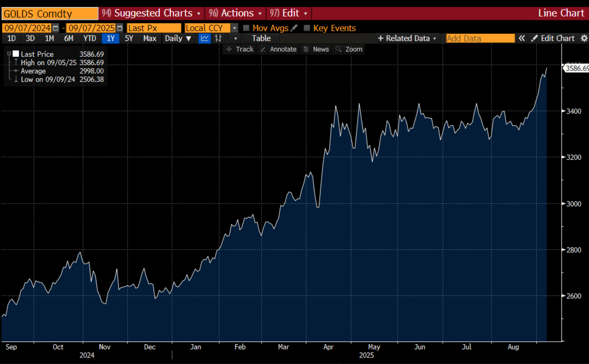Activate the Track crosshair tool
The height and width of the screenshot is (364, 589).
pos(240,49)
